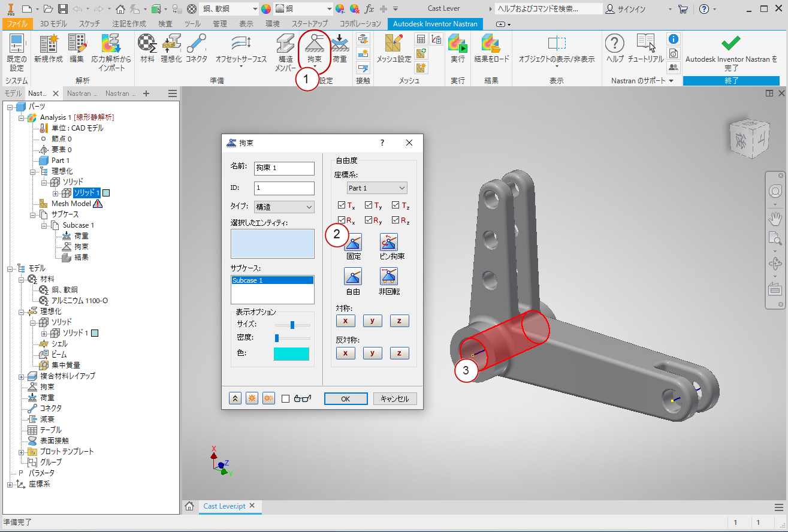This screenshot has width=788, height=532.
Task: Open the ファイル menu tab
Action: click(16, 24)
